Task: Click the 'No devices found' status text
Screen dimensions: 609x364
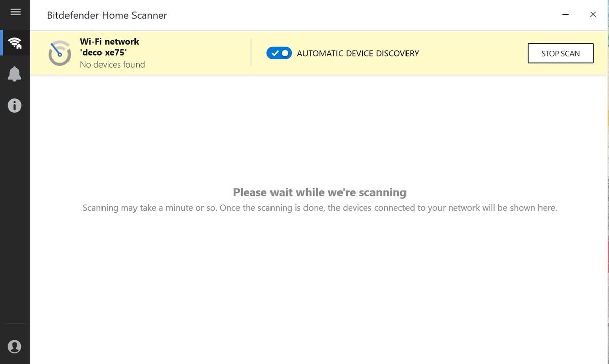Action: tap(112, 65)
